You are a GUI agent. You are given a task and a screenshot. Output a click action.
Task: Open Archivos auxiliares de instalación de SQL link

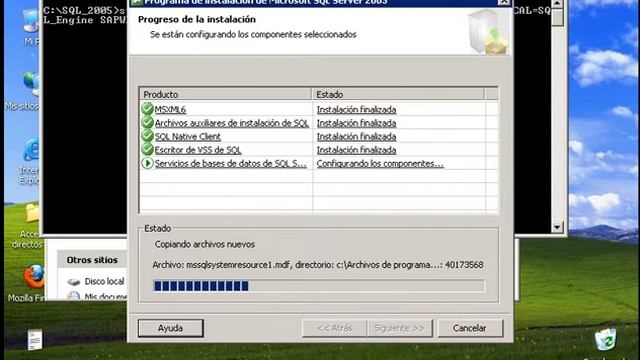tap(231, 123)
